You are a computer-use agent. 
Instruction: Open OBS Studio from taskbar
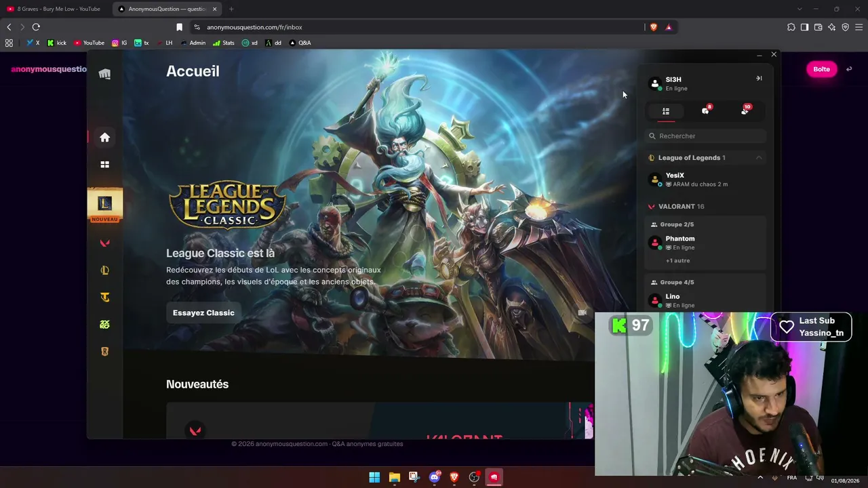click(474, 477)
